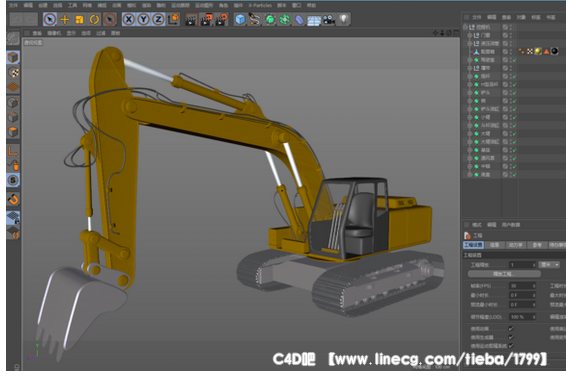Click the Render View clapperboard icon

coord(190,19)
